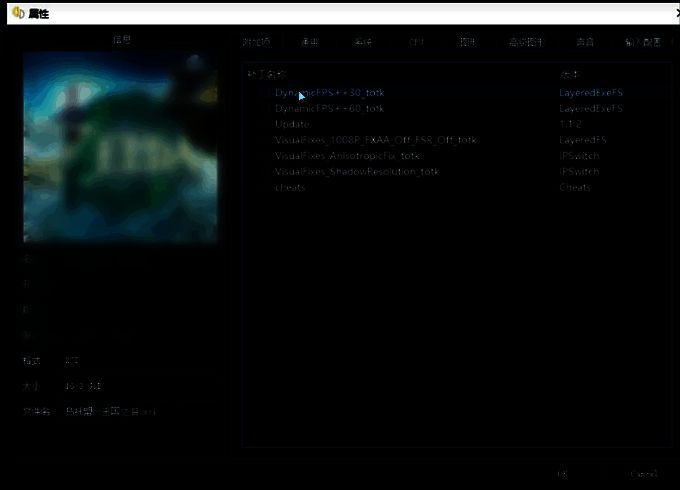Switch to the 图形 graphics tab
The height and width of the screenshot is (490, 680).
467,42
